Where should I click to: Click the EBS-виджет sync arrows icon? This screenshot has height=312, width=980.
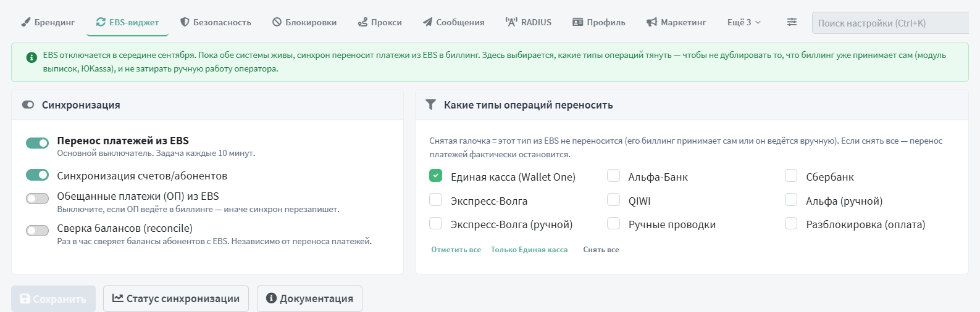coord(101,22)
